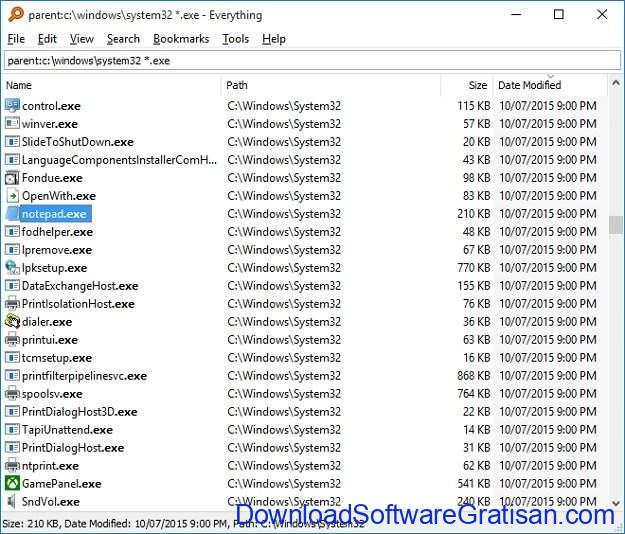Click the date cell of ntprint.exe row
The width and height of the screenshot is (625, 534).
point(548,465)
